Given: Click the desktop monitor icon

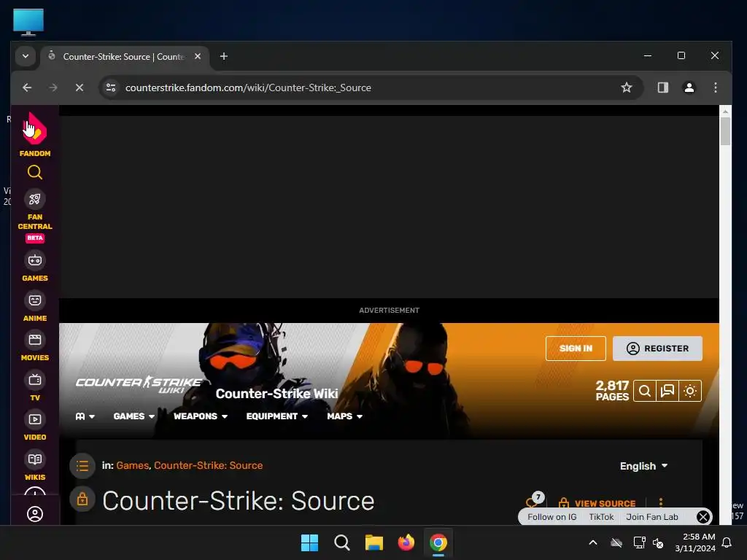Looking at the screenshot, I should pos(28,22).
